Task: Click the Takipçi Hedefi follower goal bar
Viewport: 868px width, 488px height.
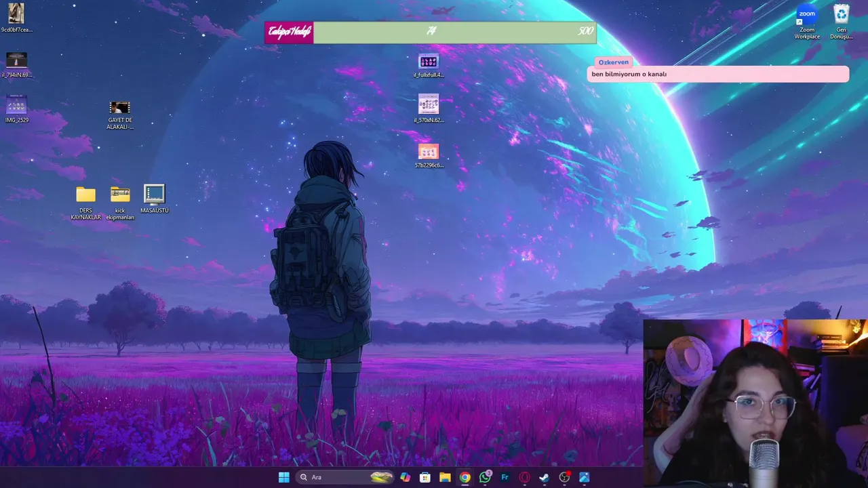Action: (431, 32)
